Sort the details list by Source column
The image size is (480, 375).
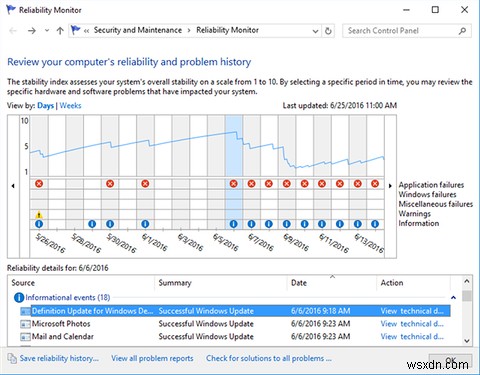point(81,283)
